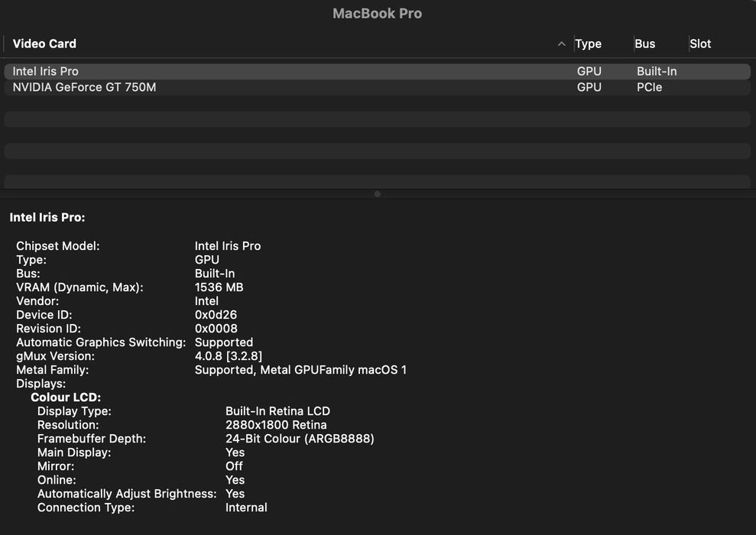The image size is (756, 535).
Task: Click the Intel Iris Pro: details heading
Action: [47, 217]
